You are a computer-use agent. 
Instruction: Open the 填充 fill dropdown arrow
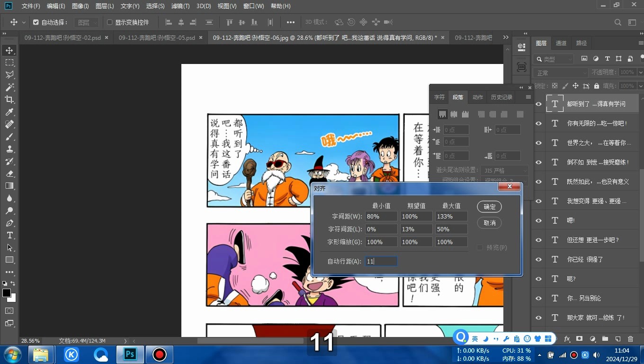(x=640, y=86)
